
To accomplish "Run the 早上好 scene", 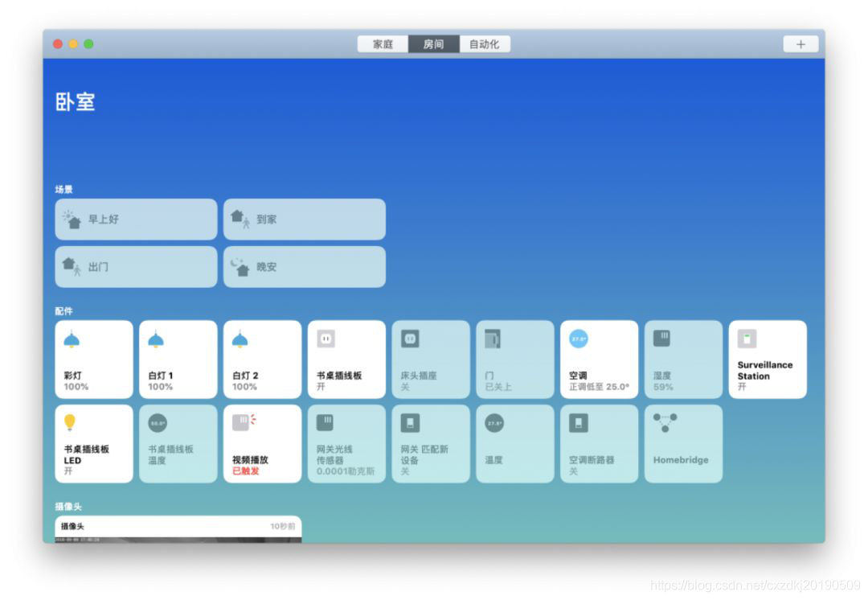I will [x=135, y=219].
